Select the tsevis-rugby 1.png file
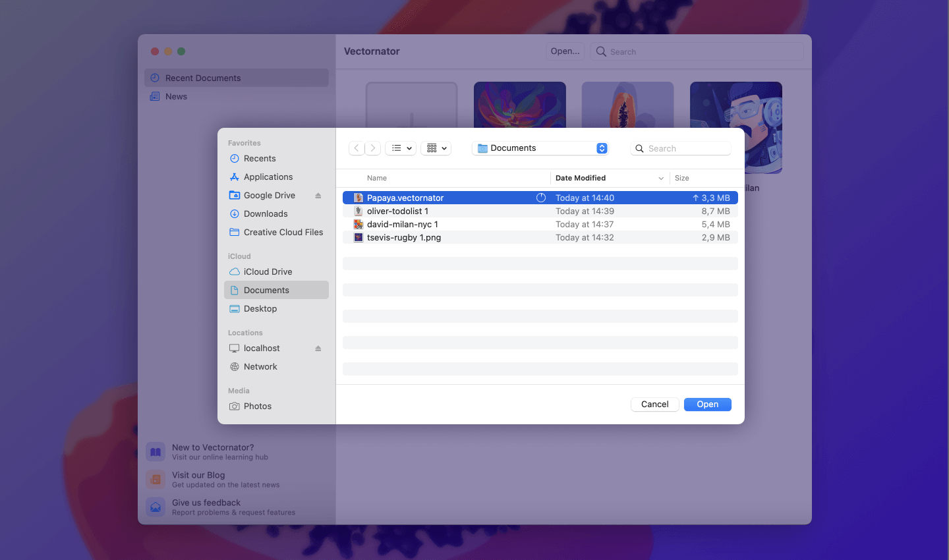Screen dimensions: 949x560 (540, 237)
